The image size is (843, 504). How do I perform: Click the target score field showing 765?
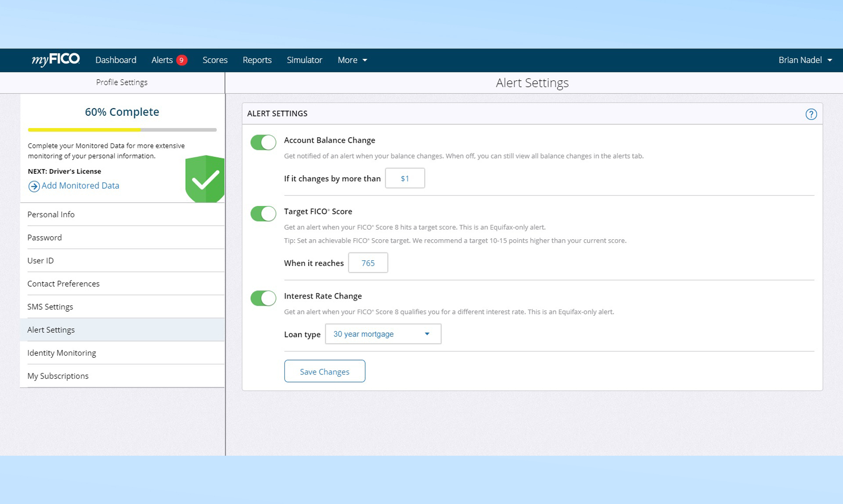[368, 263]
